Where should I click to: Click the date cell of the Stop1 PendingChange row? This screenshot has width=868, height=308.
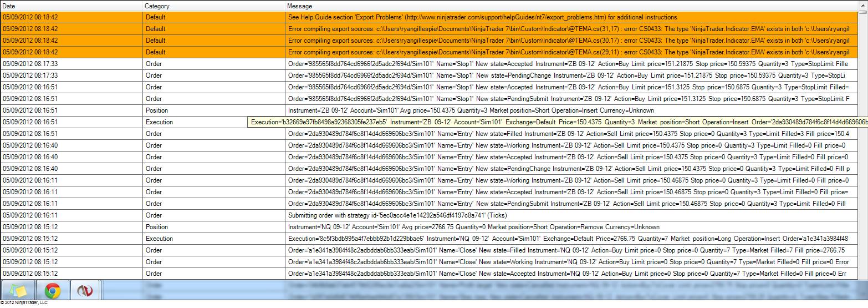coord(72,75)
